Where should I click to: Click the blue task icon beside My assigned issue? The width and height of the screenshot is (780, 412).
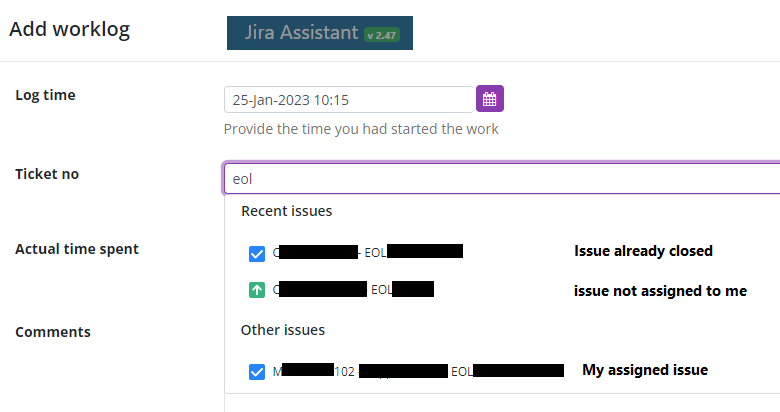257,372
